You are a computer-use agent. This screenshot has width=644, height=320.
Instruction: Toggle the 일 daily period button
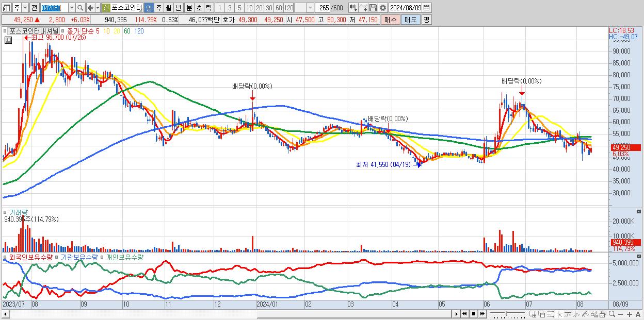coord(149,8)
